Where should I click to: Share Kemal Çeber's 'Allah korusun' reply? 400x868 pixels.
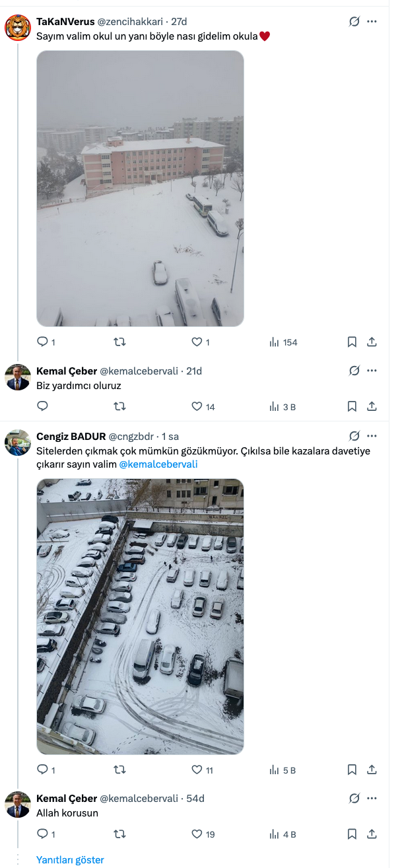pos(372,834)
